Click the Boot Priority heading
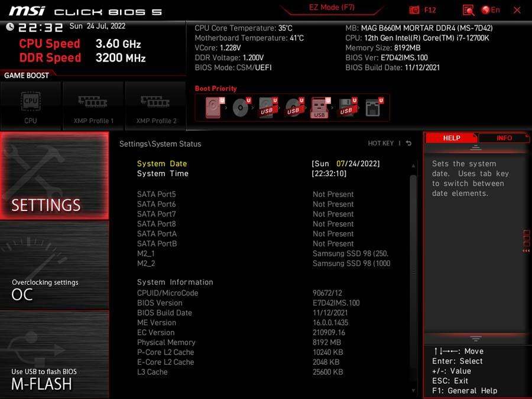Screen dimensions: 532x399 click(x=216, y=89)
